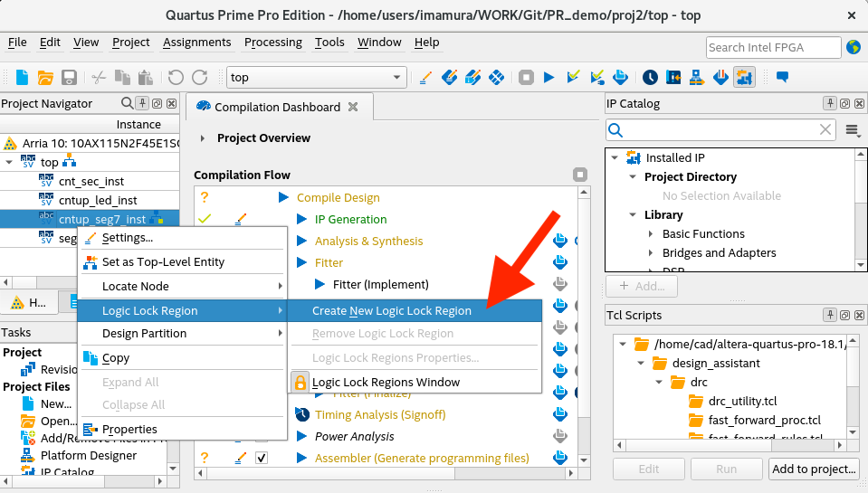Screen dimensions: 868x493
Task: Click the Compilation Flow vertical scrollbar
Action: [584, 327]
